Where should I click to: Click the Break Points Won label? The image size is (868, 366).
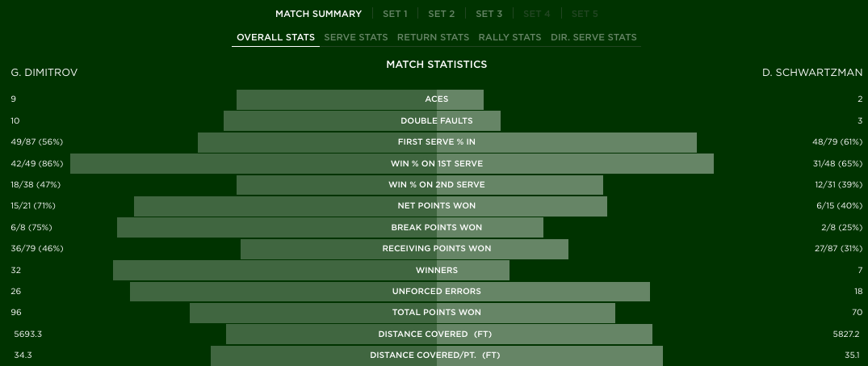[437, 228]
